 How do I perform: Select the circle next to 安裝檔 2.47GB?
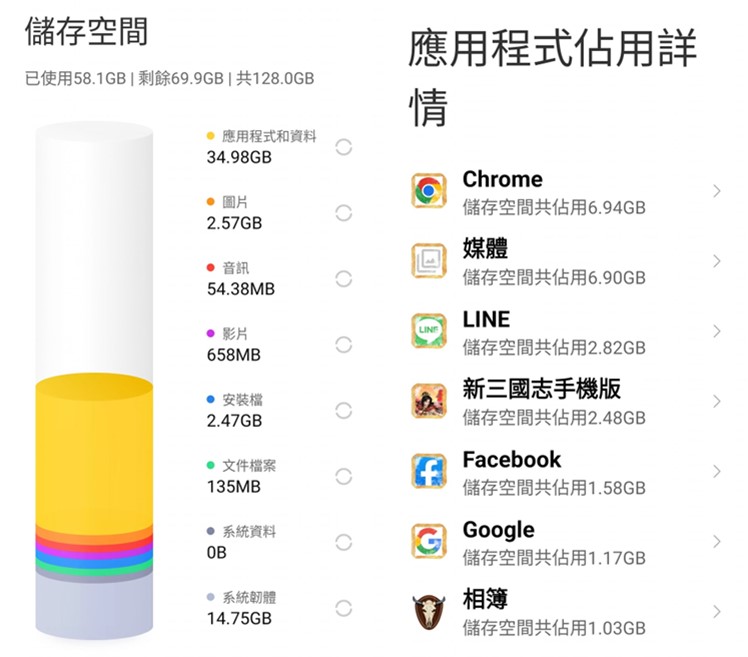click(343, 411)
